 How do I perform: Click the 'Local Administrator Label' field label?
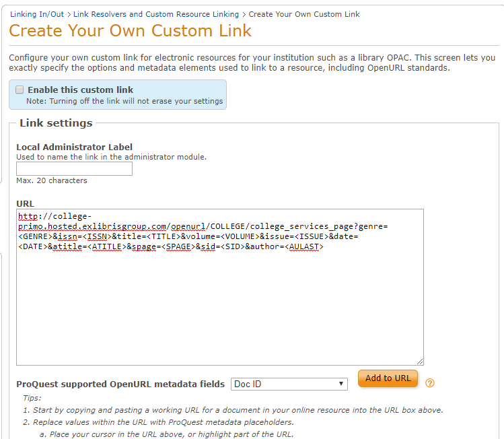click(x=74, y=147)
